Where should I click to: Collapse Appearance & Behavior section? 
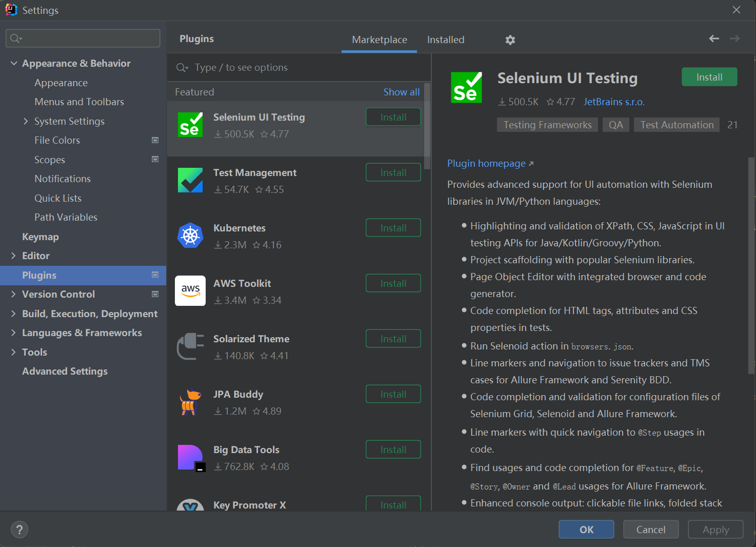point(13,63)
